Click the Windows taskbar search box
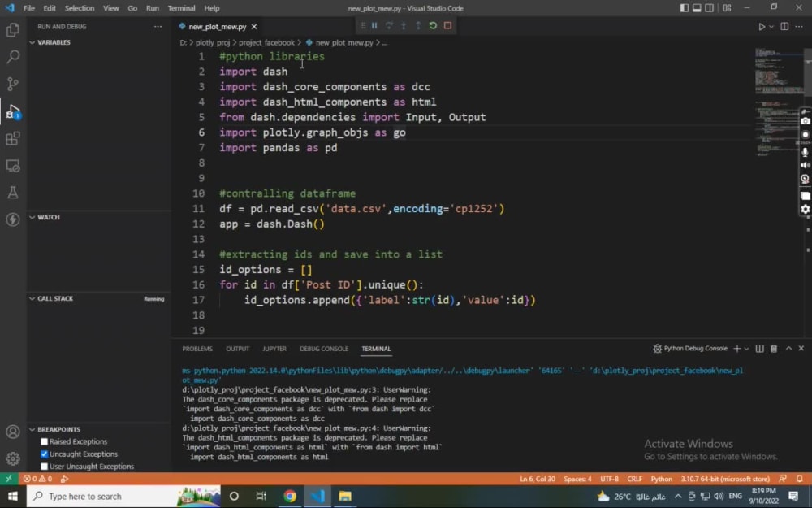Viewport: 812px width, 508px height. click(84, 497)
